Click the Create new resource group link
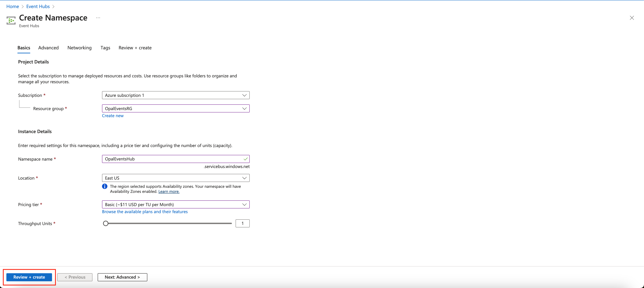 click(113, 116)
